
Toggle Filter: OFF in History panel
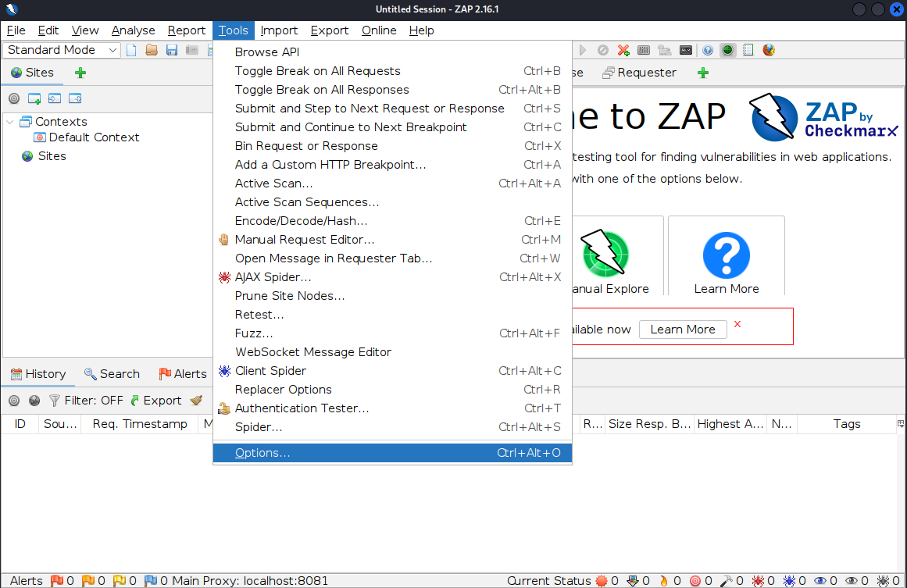[x=87, y=400]
